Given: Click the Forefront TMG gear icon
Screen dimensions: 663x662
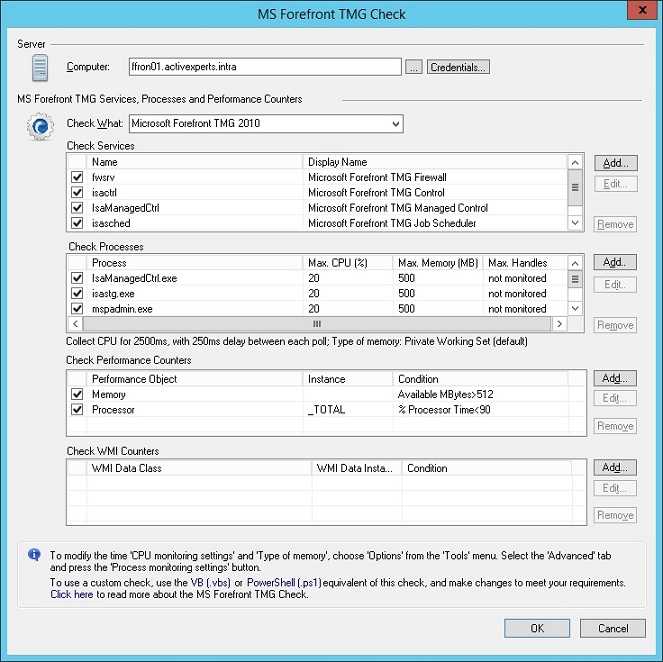Looking at the screenshot, I should coord(40,126).
